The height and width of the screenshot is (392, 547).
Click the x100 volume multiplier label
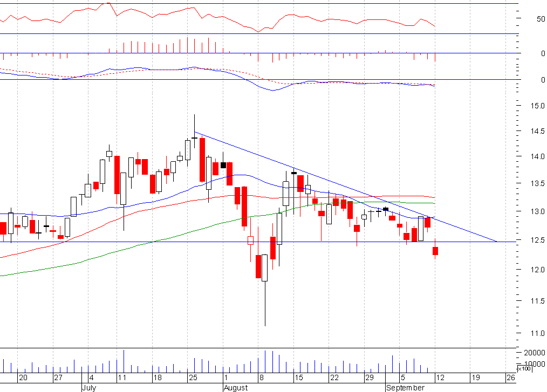pos(524,369)
